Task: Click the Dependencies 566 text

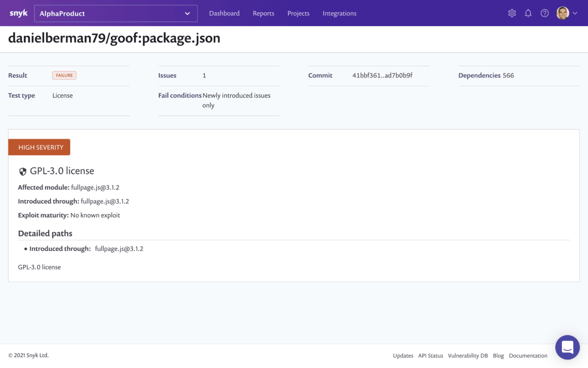Action: [x=486, y=75]
